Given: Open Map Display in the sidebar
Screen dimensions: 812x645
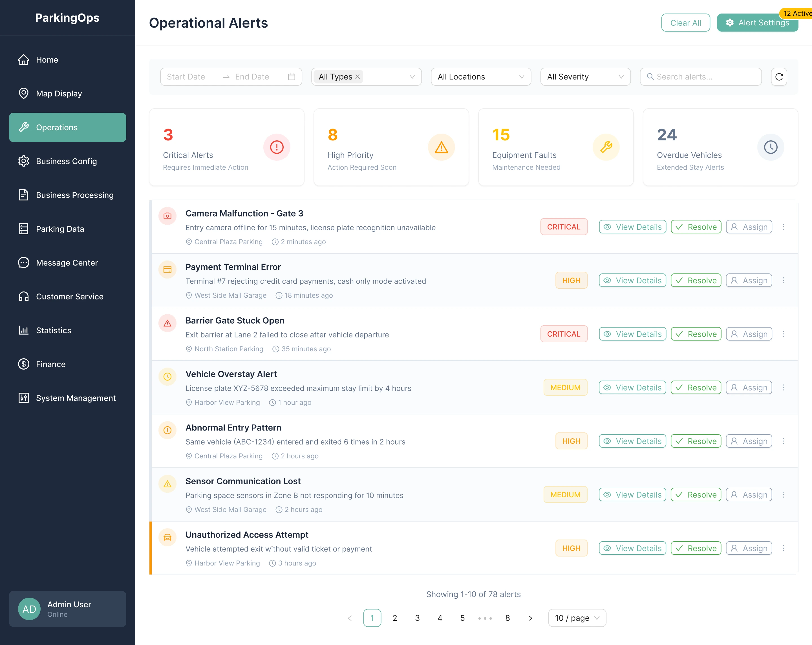Looking at the screenshot, I should coord(59,94).
